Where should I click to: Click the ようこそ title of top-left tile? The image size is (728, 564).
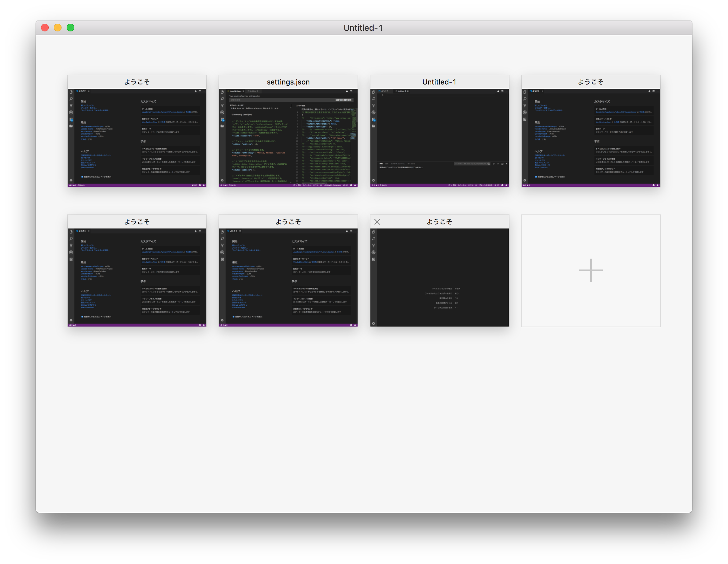[137, 82]
